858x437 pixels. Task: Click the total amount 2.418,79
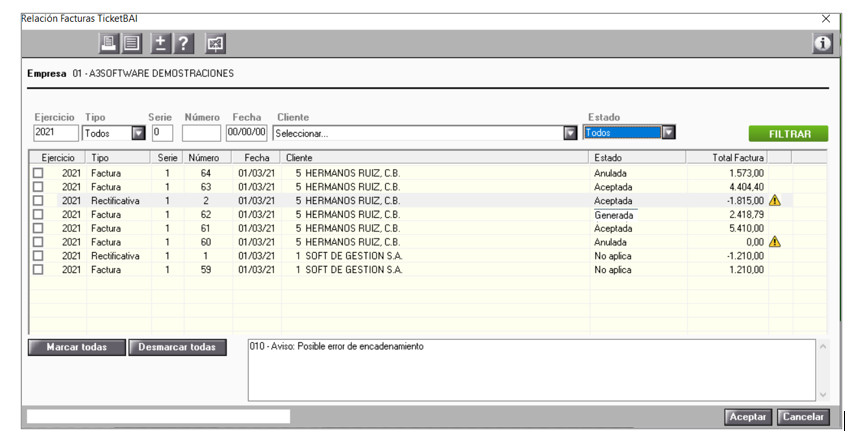coord(746,214)
